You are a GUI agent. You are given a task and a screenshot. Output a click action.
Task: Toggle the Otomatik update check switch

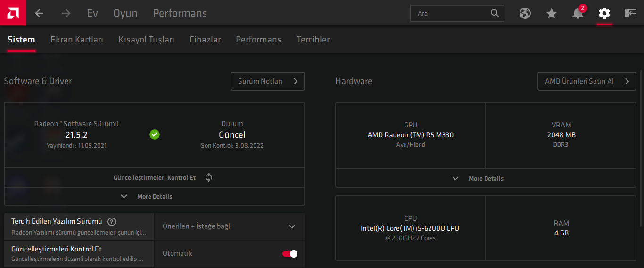tap(290, 254)
